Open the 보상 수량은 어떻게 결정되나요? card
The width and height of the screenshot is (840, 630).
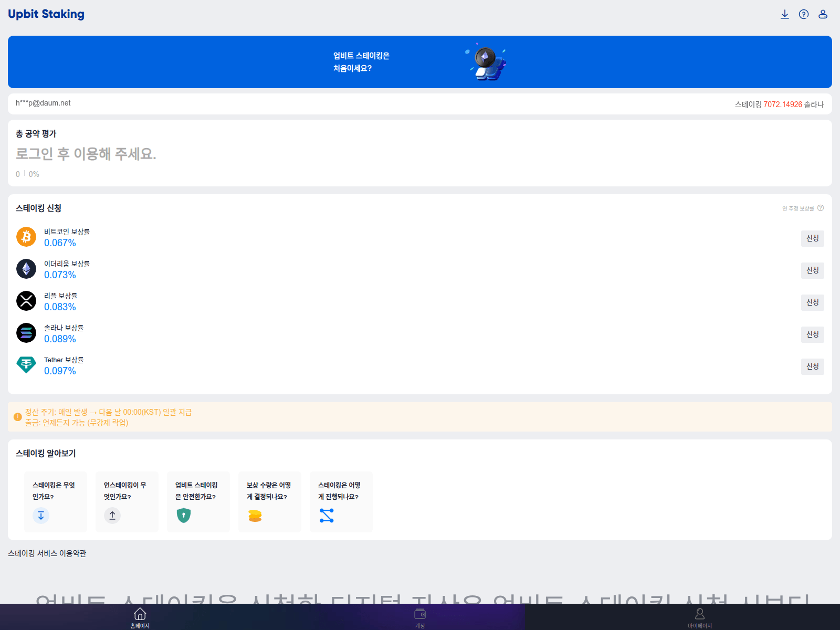(x=270, y=502)
